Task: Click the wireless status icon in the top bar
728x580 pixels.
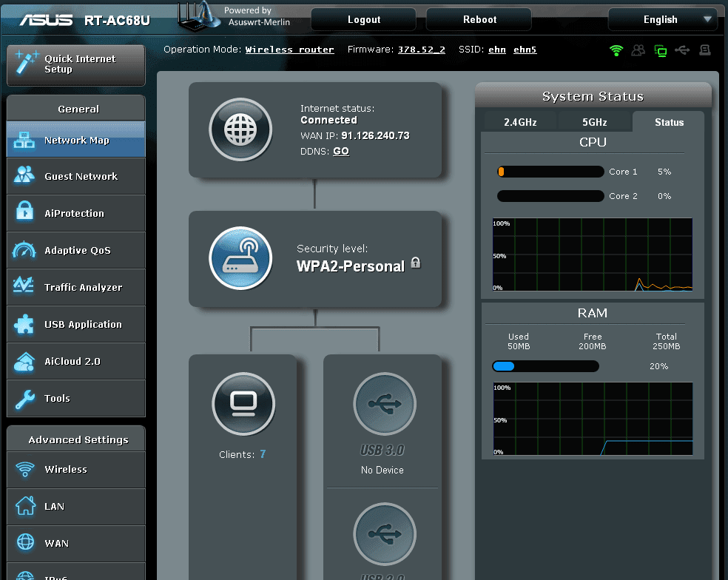Action: coord(616,50)
